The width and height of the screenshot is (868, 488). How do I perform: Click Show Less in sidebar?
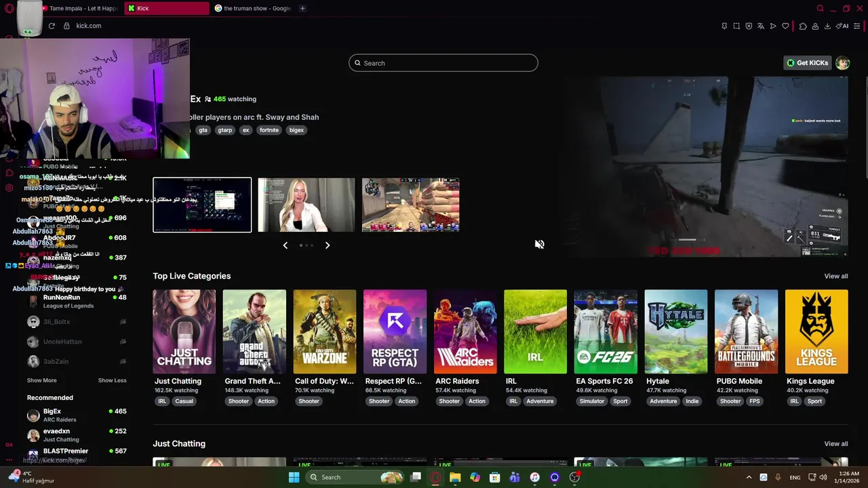tap(112, 380)
